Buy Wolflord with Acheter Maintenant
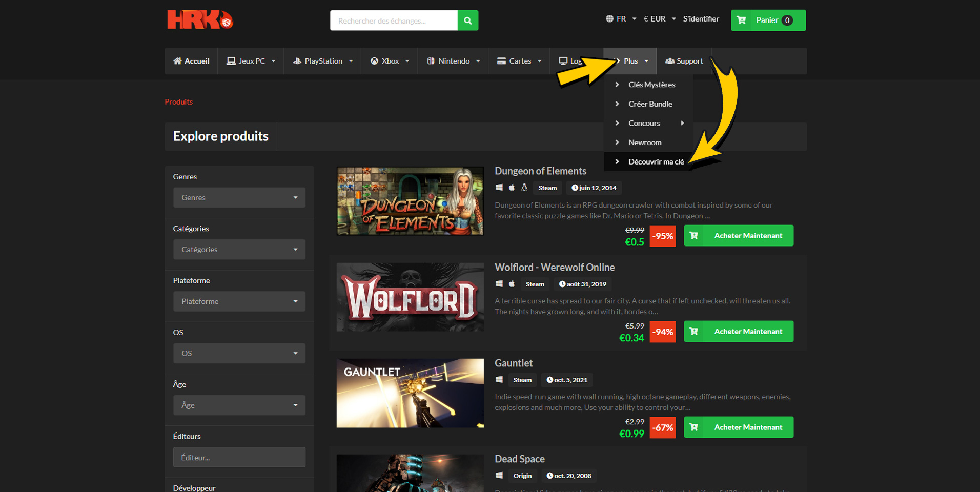The height and width of the screenshot is (492, 980). pyautogui.click(x=739, y=332)
